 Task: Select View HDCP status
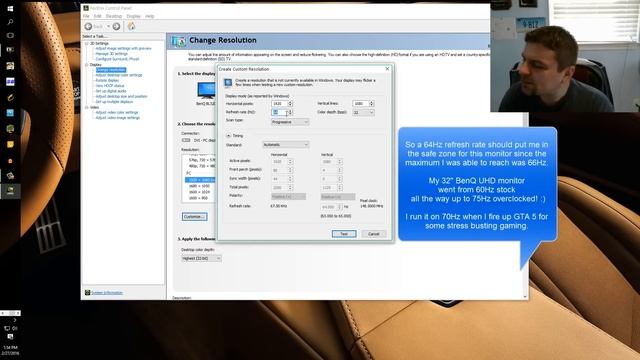click(x=110, y=86)
